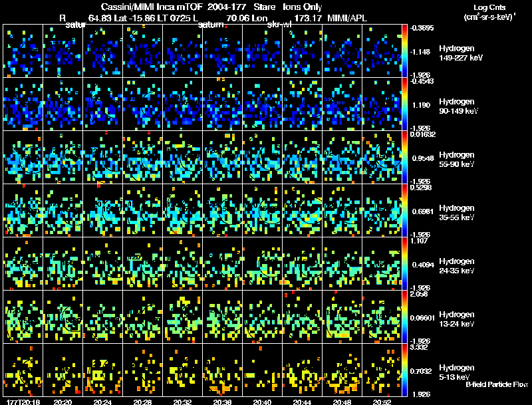Click the '-1.148' color scale value
This screenshot has height=405, width=532.
421,52
